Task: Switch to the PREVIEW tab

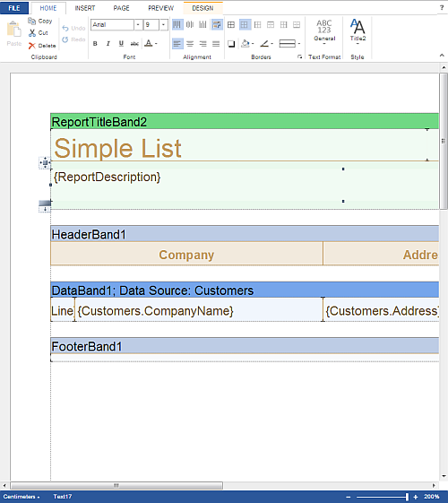Action: (x=161, y=8)
